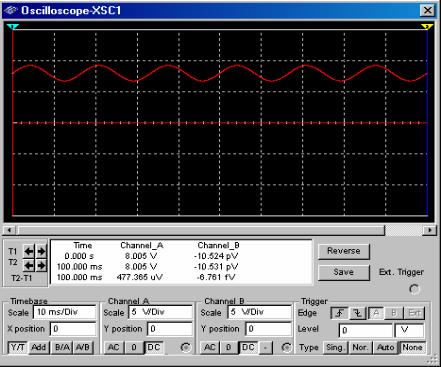441x367 pixels.
Task: Click the Channel B Scale field
Action: pyautogui.click(x=260, y=312)
